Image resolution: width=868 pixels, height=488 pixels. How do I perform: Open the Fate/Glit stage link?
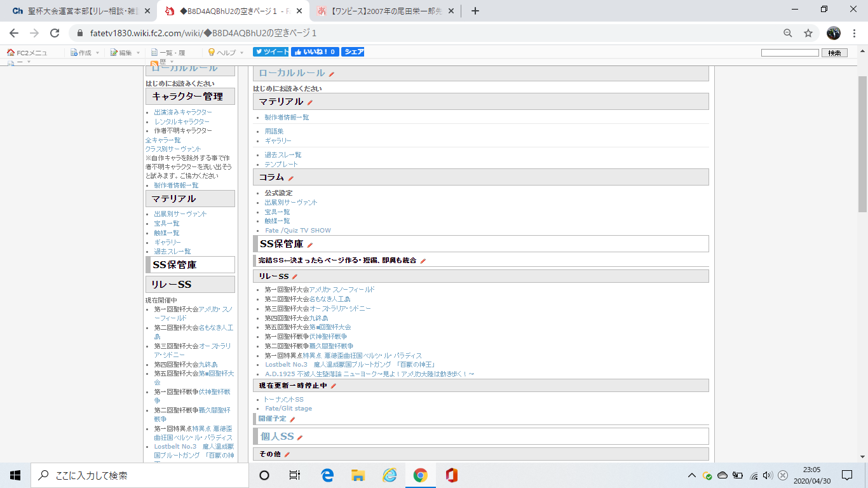(288, 409)
